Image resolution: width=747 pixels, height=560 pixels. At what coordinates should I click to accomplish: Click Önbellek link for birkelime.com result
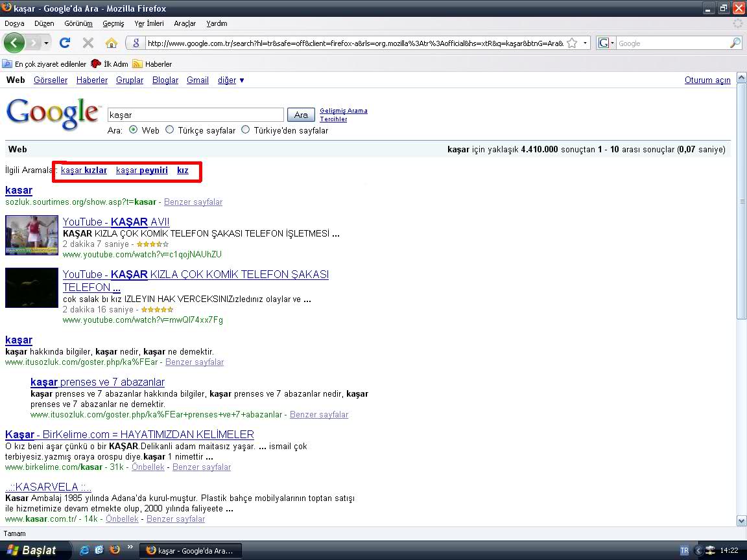pyautogui.click(x=148, y=467)
